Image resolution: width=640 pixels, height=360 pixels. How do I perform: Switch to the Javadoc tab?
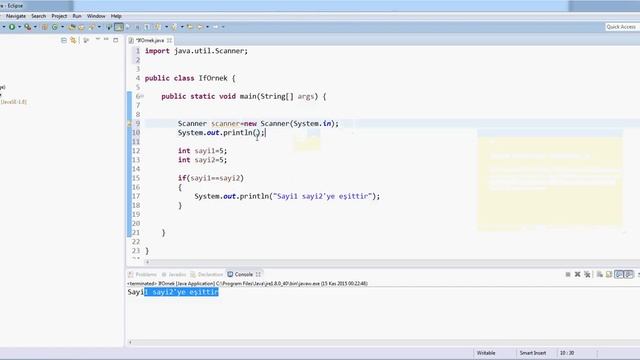click(x=174, y=274)
